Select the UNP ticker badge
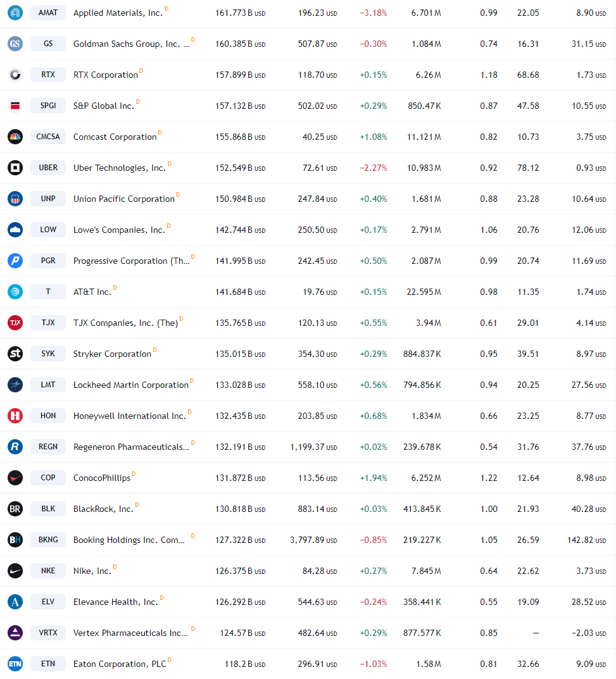The height and width of the screenshot is (679, 616). click(x=48, y=199)
